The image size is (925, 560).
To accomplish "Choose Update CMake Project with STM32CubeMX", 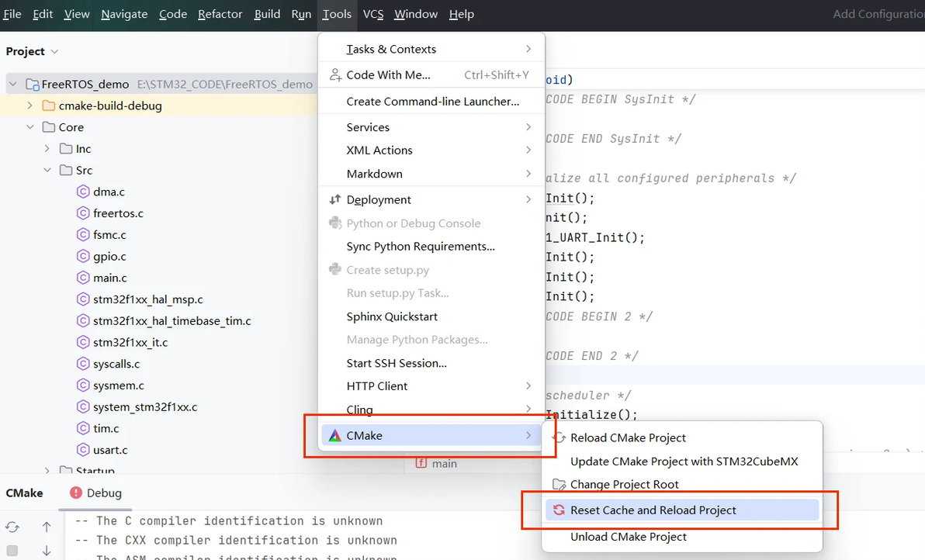I will tap(684, 461).
